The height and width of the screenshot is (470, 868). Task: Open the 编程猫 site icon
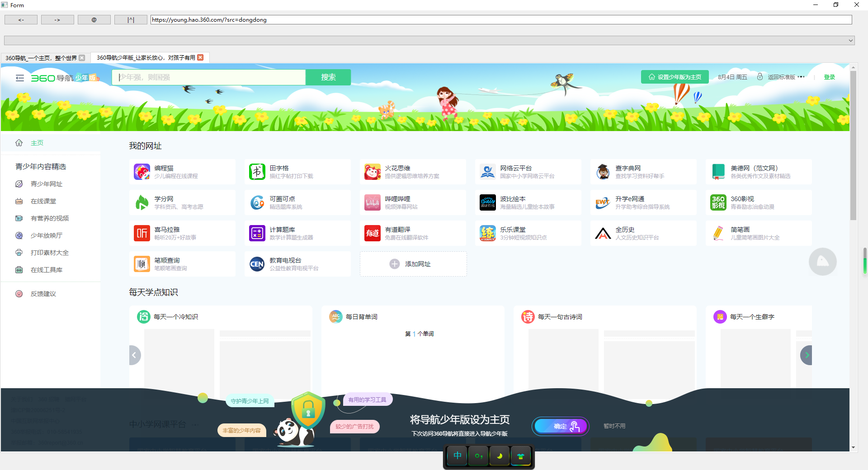[x=142, y=172]
